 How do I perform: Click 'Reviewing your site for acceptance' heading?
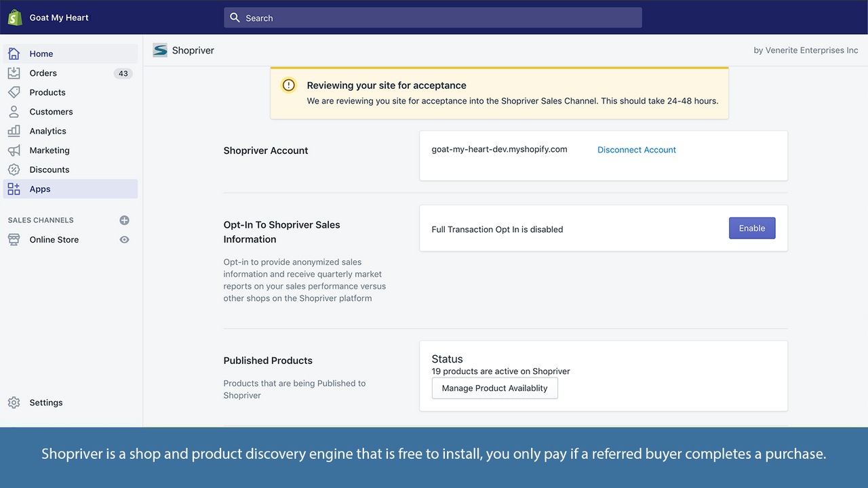click(387, 85)
